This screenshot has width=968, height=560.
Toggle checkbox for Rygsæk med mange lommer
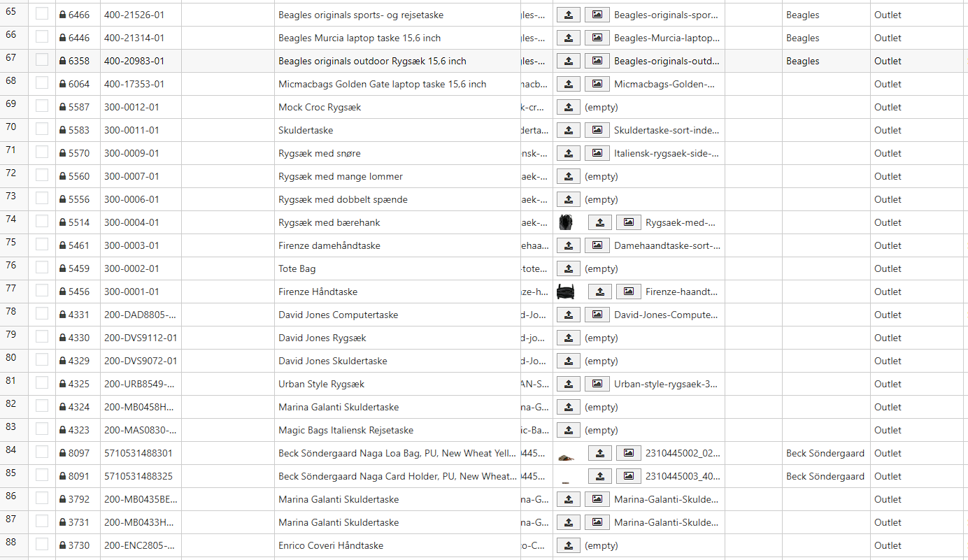coord(42,175)
